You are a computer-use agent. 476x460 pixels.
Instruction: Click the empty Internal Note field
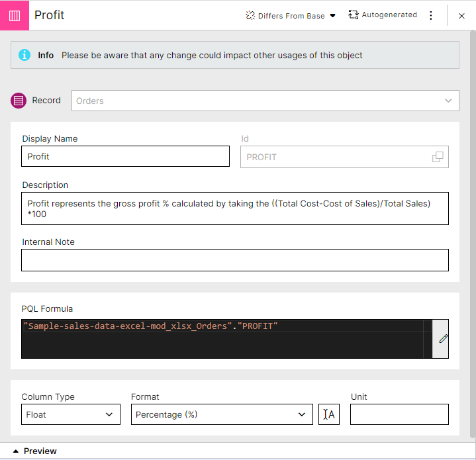click(x=234, y=260)
